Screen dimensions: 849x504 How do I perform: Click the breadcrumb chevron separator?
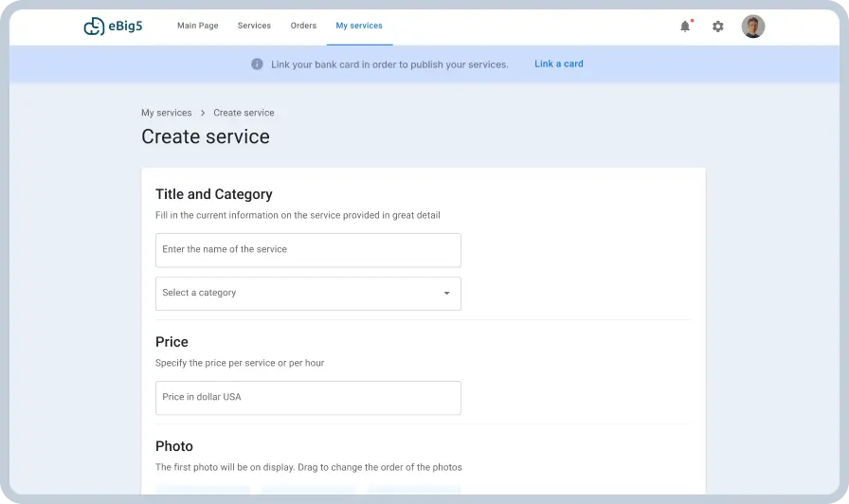tap(203, 113)
